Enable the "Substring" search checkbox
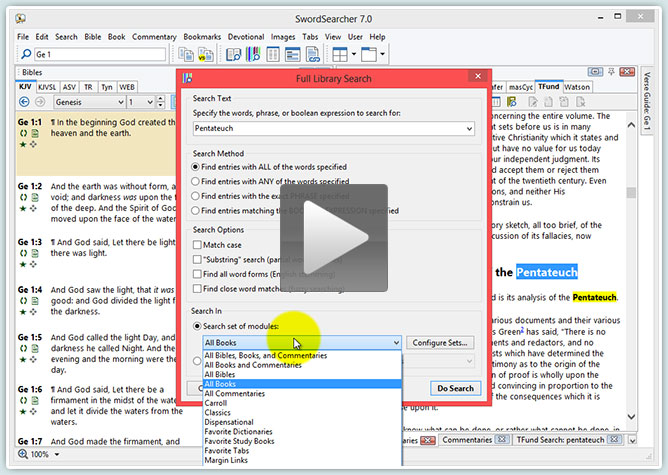Screen dimensions: 668x475 coord(197,259)
